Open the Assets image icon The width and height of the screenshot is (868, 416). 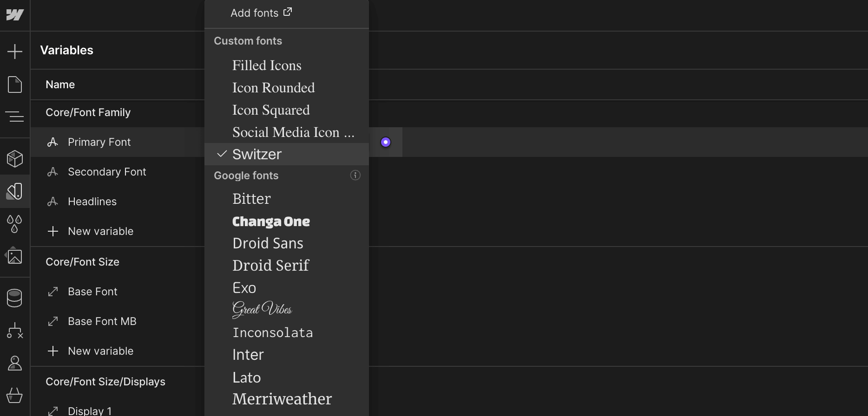(14, 256)
